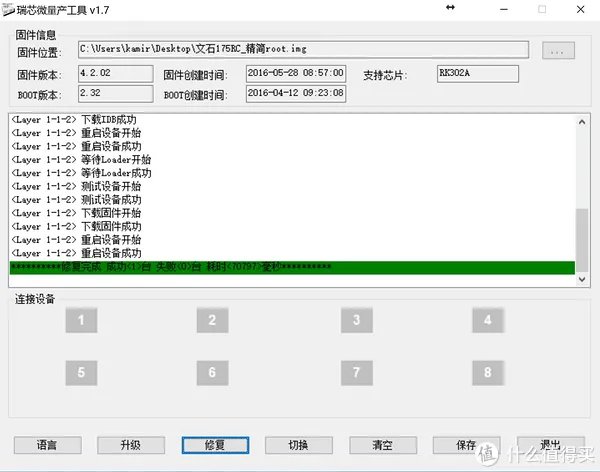Select the green 修复完成 result line
600x472 pixels.
pyautogui.click(x=292, y=267)
